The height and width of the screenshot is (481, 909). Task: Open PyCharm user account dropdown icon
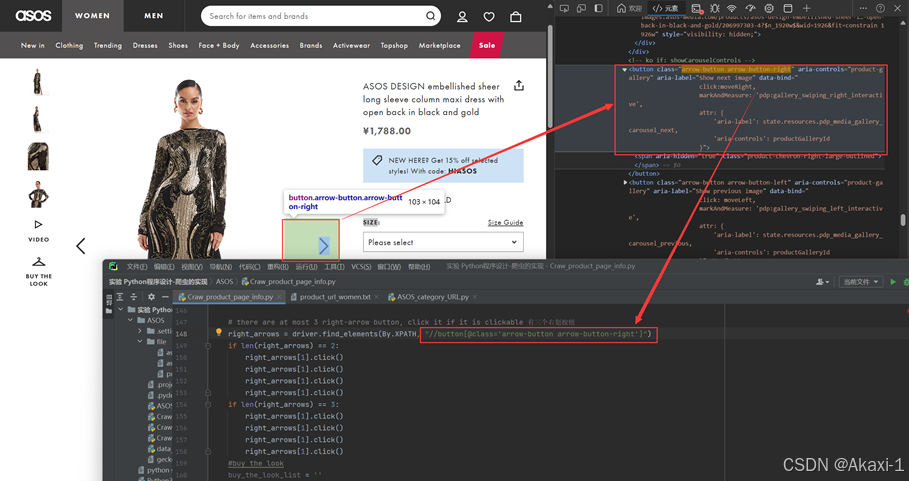point(823,282)
